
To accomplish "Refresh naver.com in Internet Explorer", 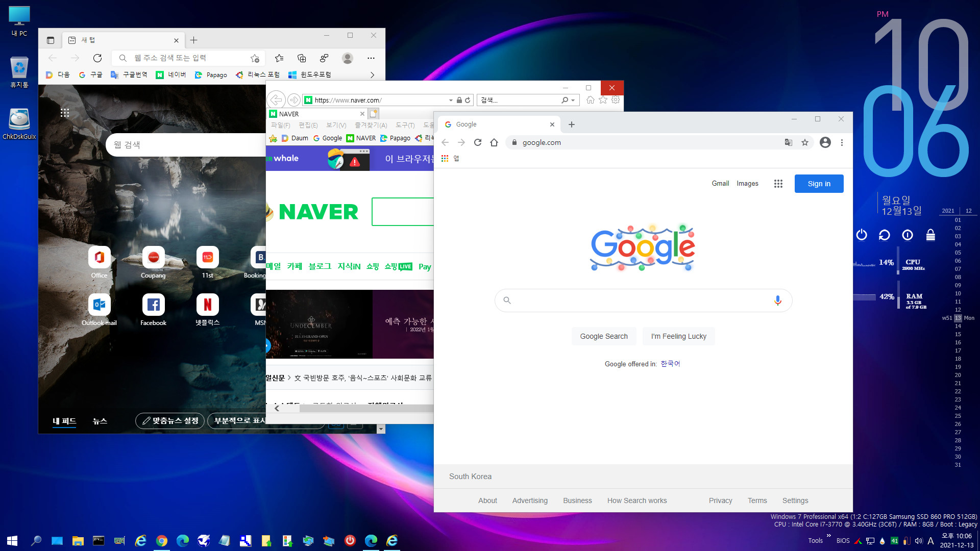I will [x=468, y=100].
